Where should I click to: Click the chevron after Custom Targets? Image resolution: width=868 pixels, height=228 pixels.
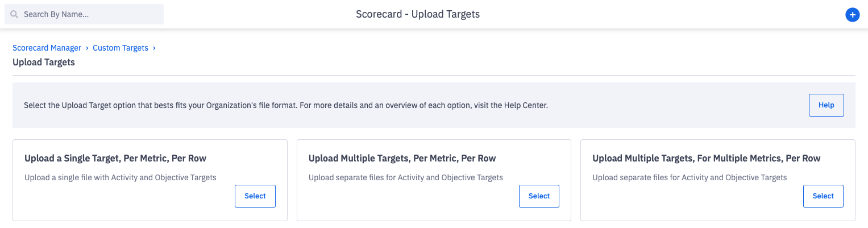154,48
